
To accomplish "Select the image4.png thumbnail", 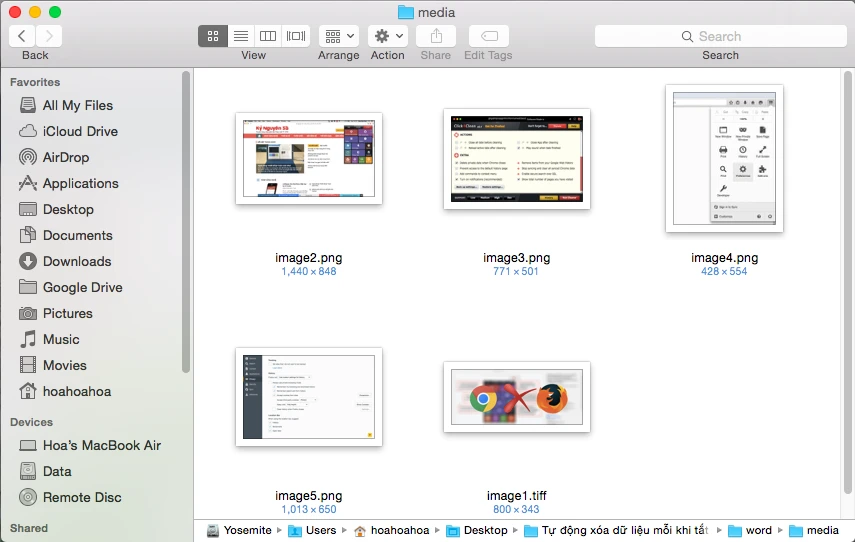I will pyautogui.click(x=724, y=159).
